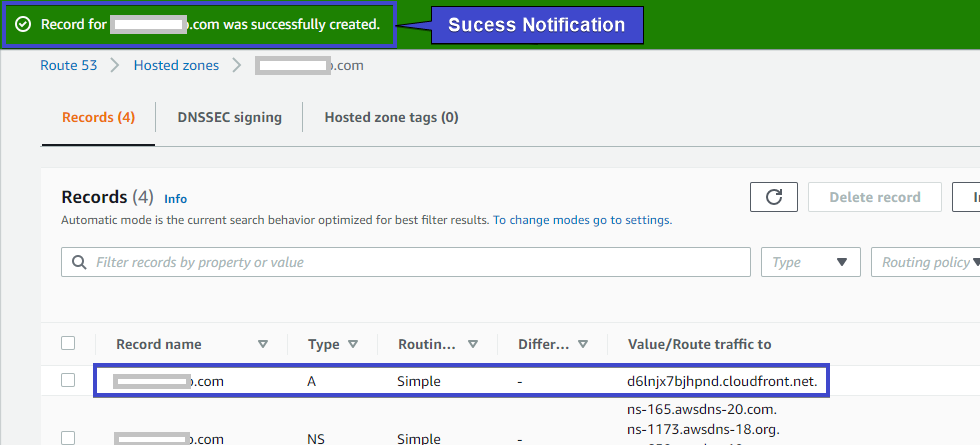Go to Route 53 breadcrumb link

tap(69, 65)
